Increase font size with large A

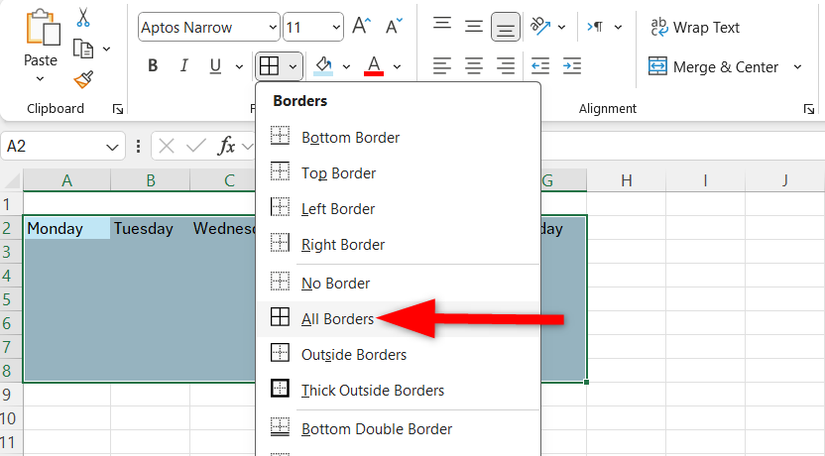361,26
